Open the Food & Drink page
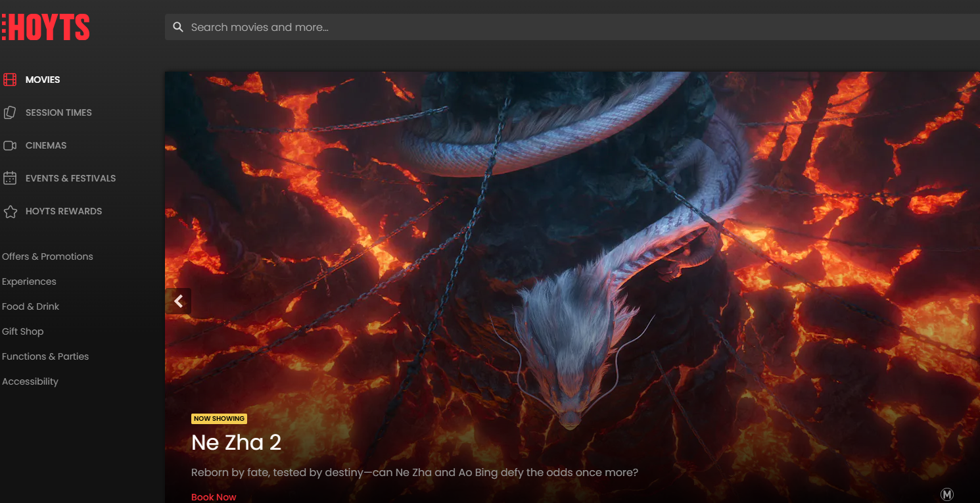 [x=30, y=306]
